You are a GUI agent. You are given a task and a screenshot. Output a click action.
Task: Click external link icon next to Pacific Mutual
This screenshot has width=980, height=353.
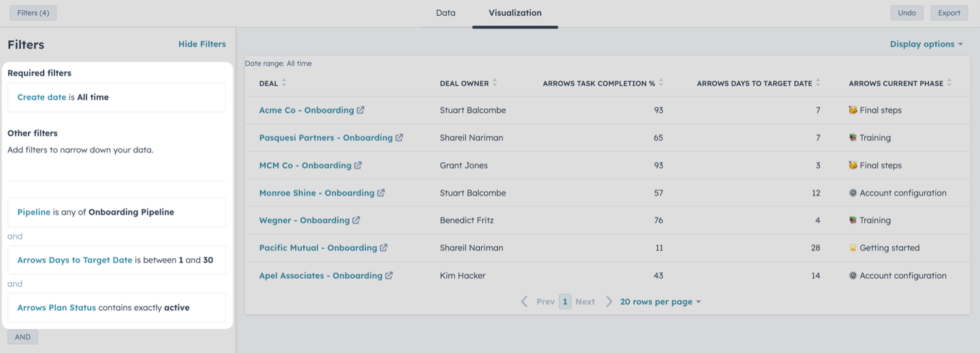(384, 248)
